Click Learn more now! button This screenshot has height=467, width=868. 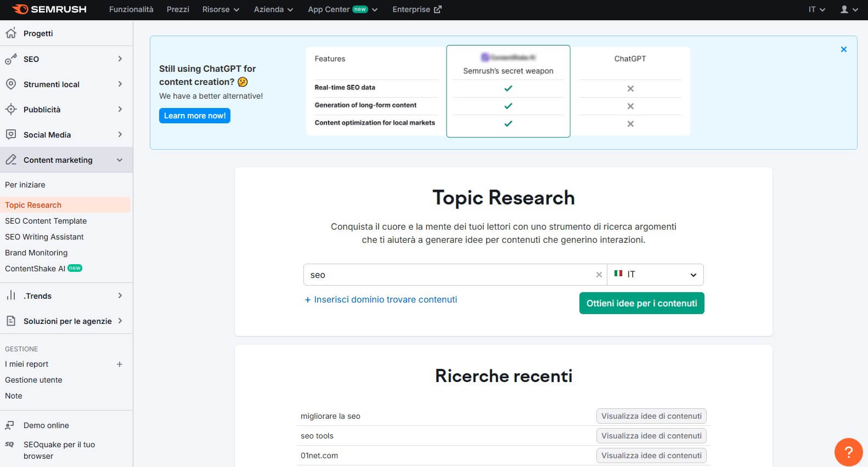pyautogui.click(x=195, y=116)
